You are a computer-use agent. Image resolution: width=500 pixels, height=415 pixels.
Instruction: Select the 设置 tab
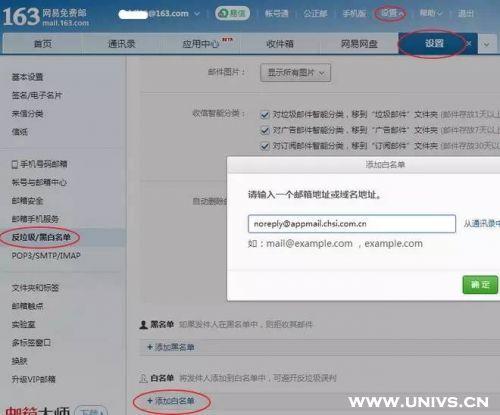pos(433,43)
